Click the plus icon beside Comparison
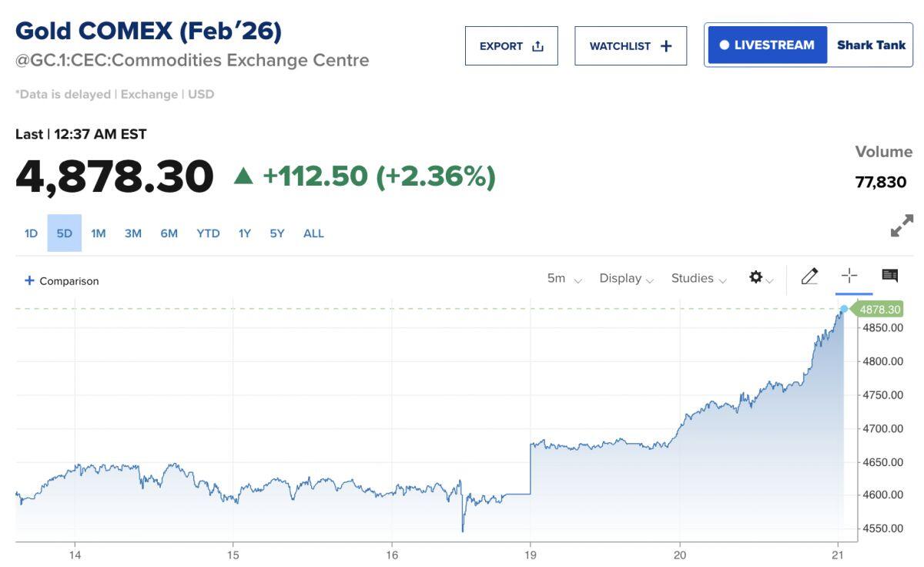Screen dimensions: 924x567 click(29, 280)
